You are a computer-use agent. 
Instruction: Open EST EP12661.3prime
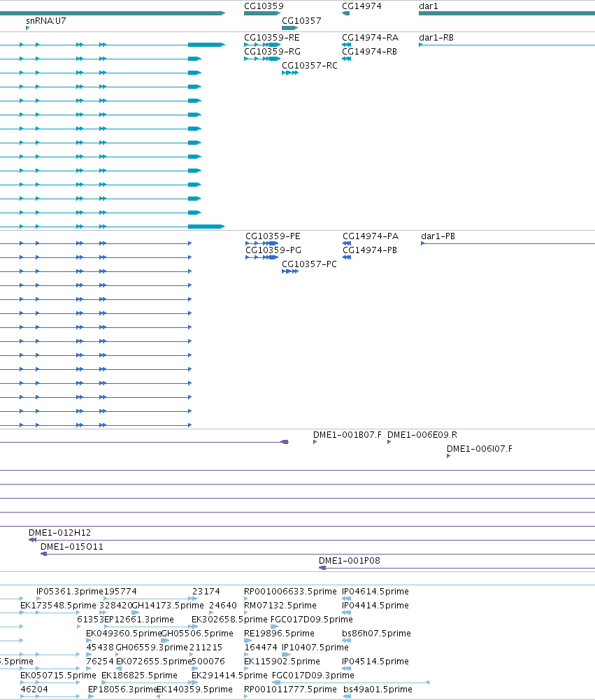[x=139, y=620]
